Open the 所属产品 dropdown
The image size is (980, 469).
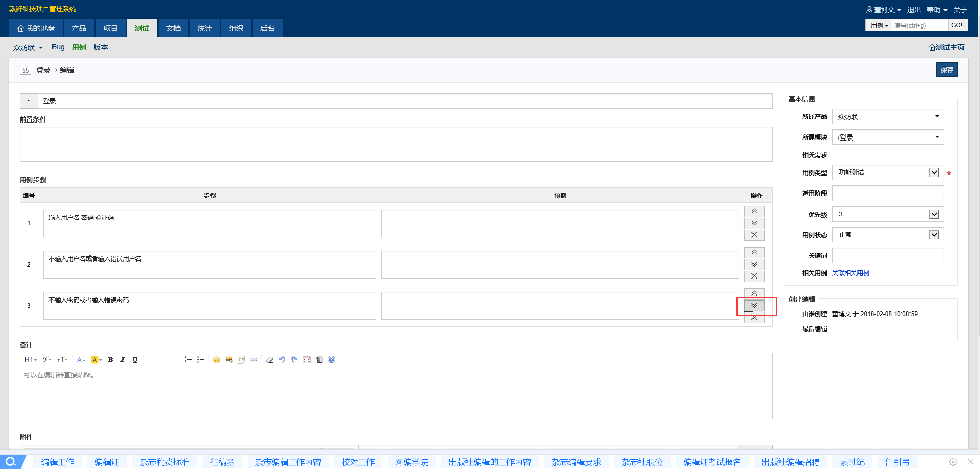[x=888, y=116]
